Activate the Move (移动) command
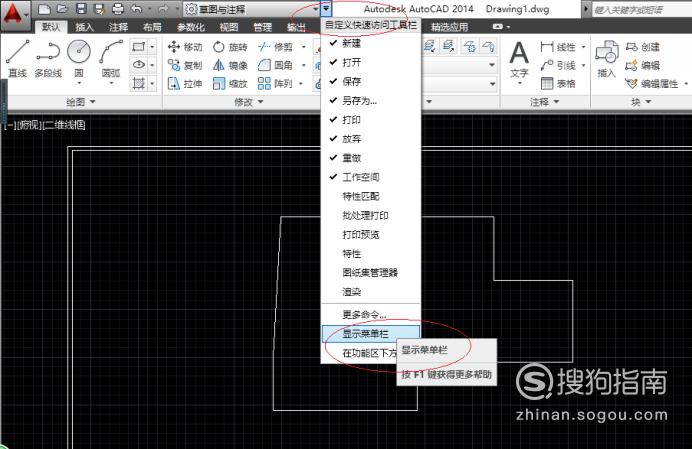The image size is (692, 449). tap(185, 47)
